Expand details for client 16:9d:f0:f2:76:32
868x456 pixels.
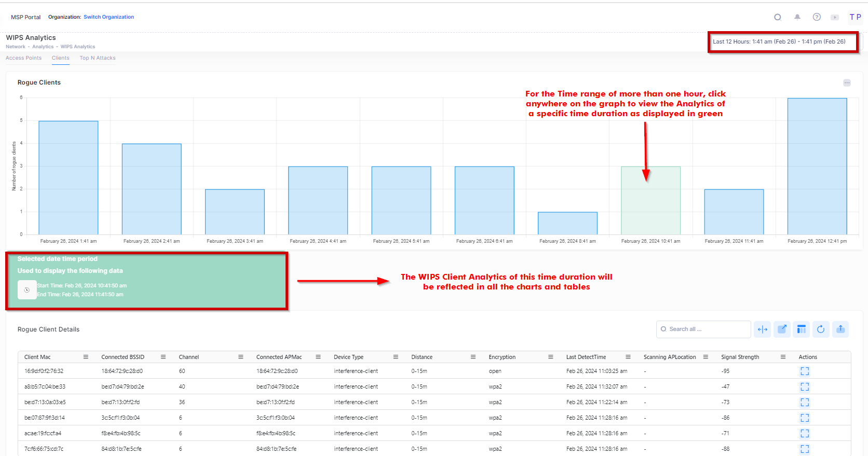click(805, 371)
